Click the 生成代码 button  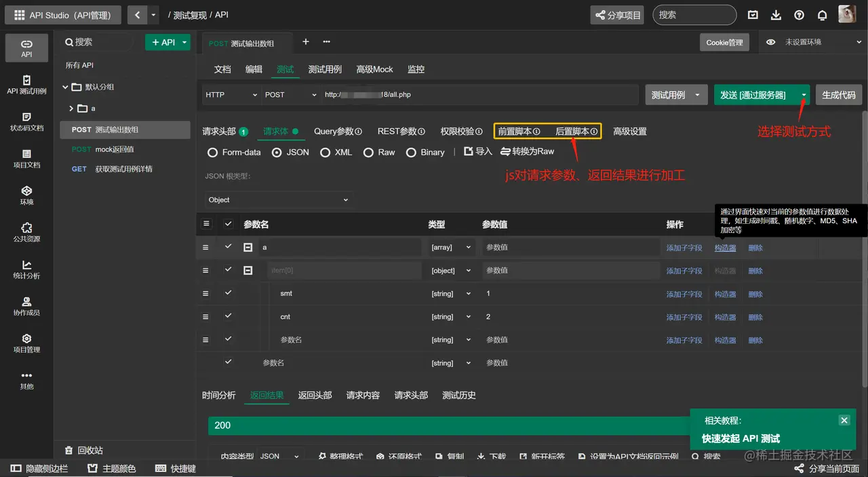pos(838,95)
